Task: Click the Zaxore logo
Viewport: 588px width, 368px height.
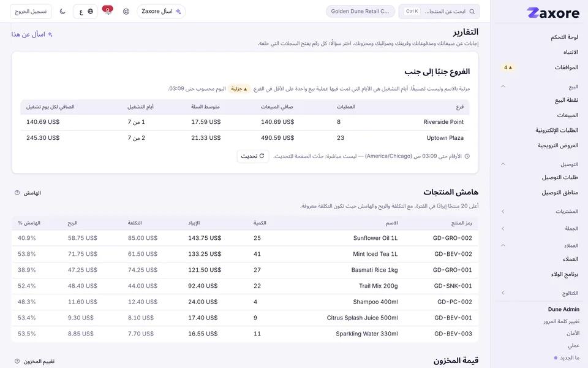Action: (x=553, y=13)
